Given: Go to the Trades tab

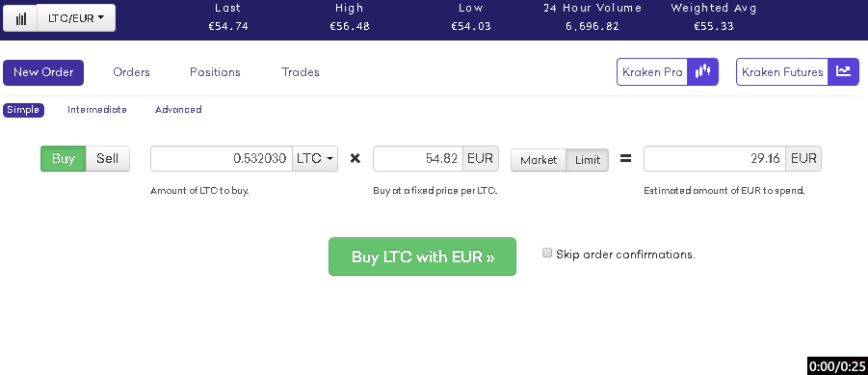Looking at the screenshot, I should click(300, 72).
